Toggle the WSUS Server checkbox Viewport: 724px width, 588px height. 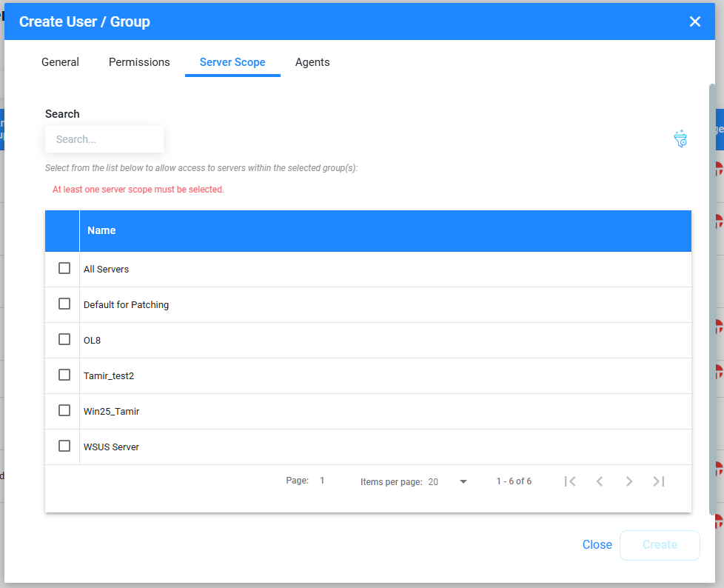tap(64, 446)
